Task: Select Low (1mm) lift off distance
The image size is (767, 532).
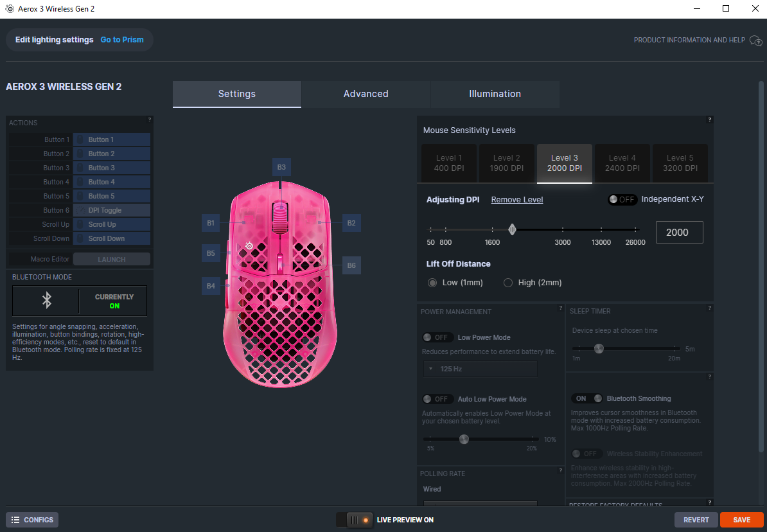Action: (x=432, y=283)
